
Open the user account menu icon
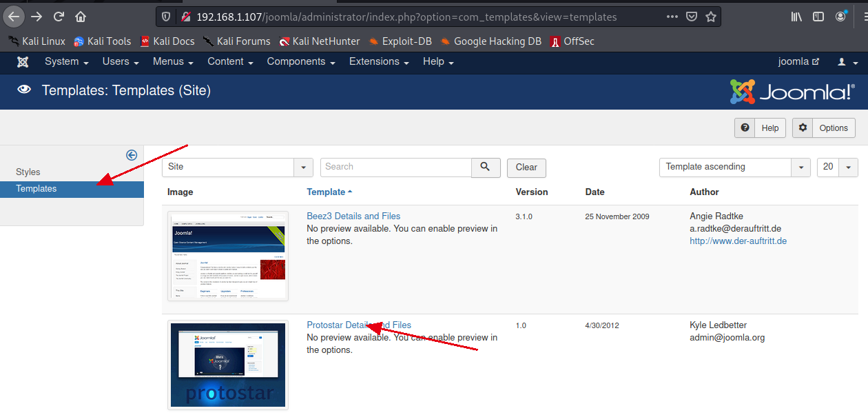[846, 62]
